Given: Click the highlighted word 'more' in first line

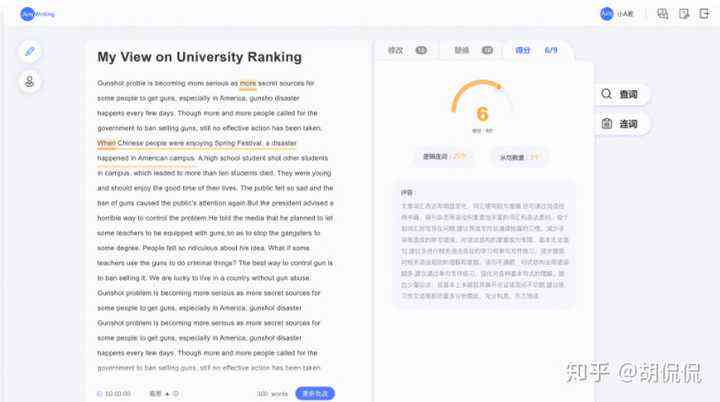Looking at the screenshot, I should 248,83.
